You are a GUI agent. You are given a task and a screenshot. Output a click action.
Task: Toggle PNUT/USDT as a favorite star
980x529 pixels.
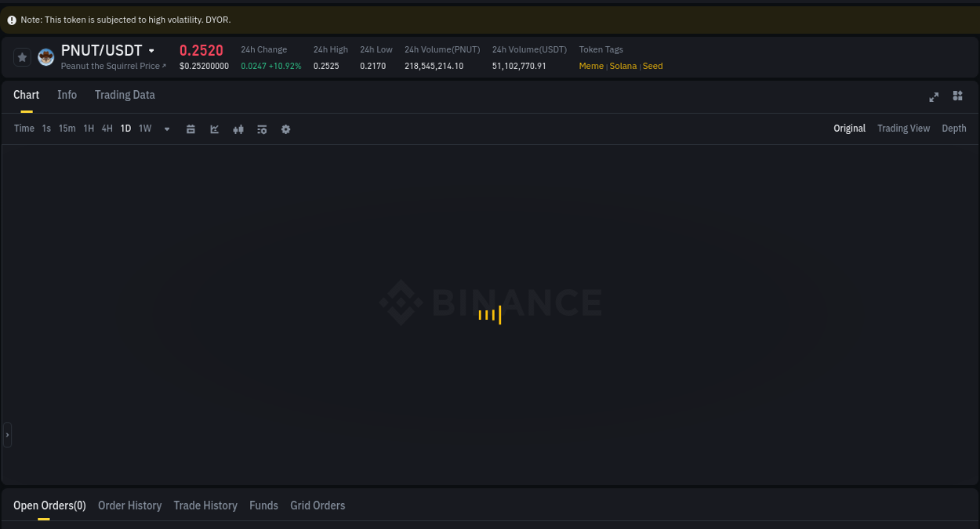[x=22, y=56]
